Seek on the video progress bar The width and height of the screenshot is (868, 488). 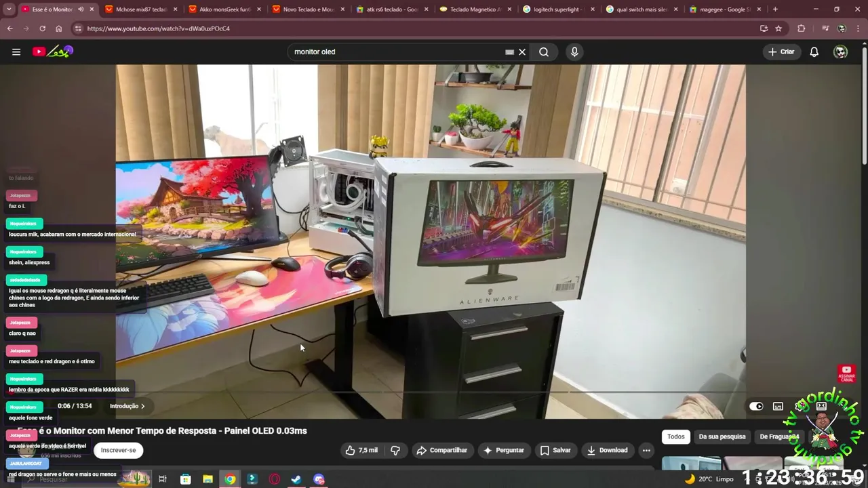(431, 393)
